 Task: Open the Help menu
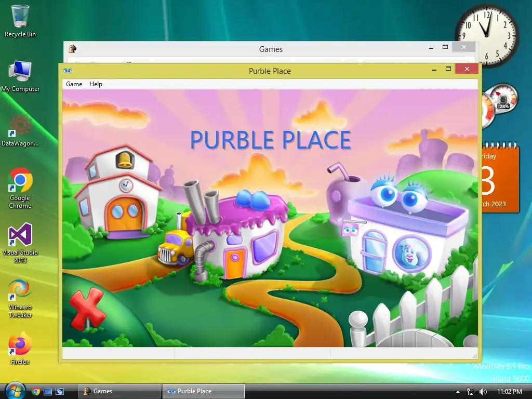point(96,84)
